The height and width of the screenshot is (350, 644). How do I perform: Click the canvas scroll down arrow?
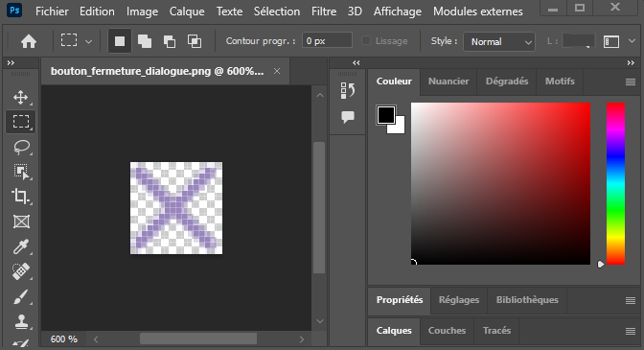pyautogui.click(x=320, y=321)
